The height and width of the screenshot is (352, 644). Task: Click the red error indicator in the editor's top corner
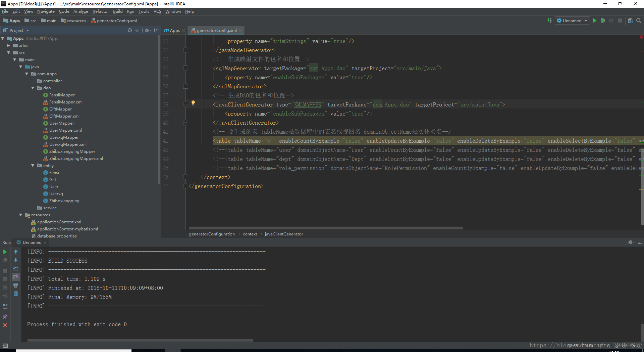click(x=641, y=37)
